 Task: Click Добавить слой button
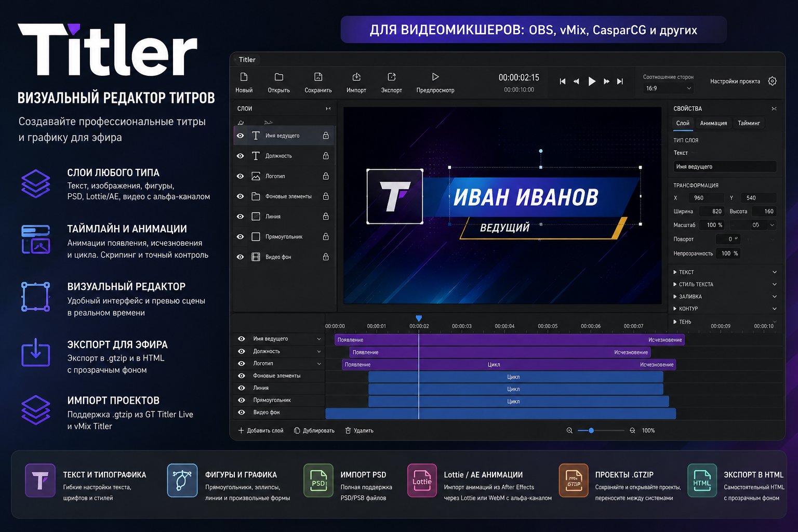click(x=261, y=431)
